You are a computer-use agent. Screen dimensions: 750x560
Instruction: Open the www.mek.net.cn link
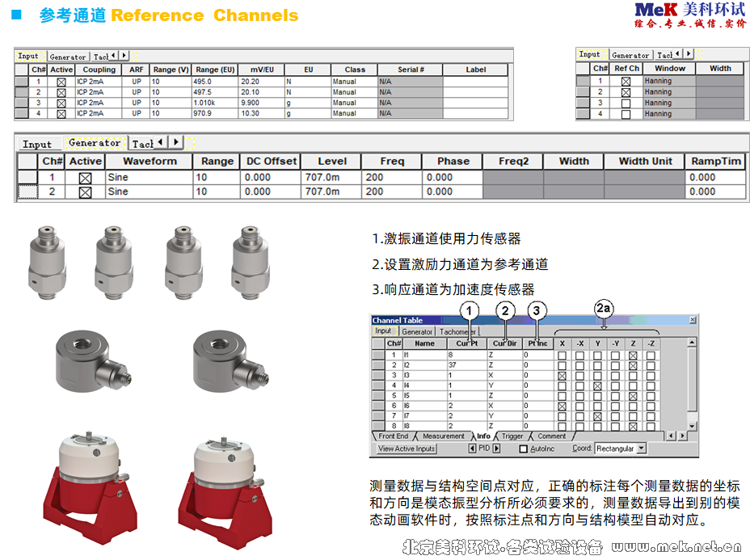[679, 547]
